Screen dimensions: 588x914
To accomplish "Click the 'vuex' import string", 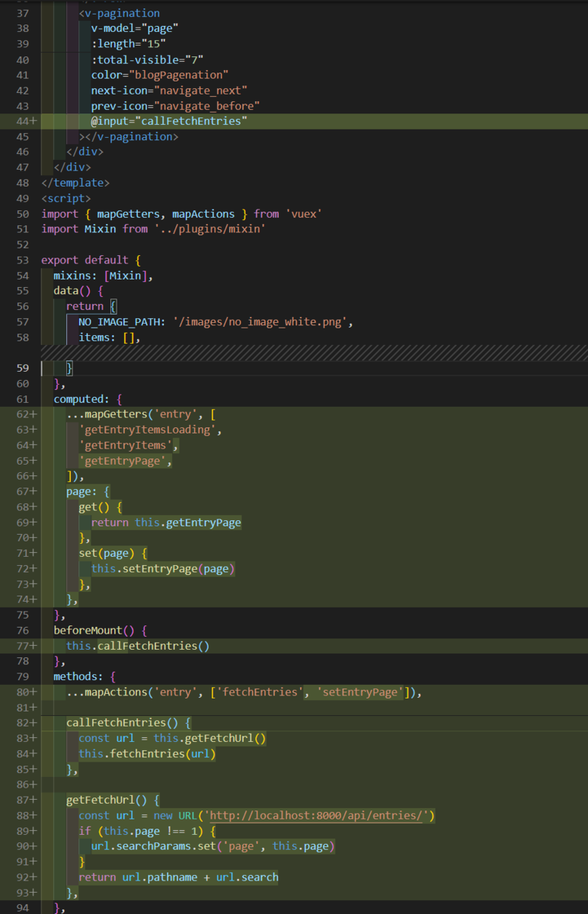I will (x=303, y=214).
